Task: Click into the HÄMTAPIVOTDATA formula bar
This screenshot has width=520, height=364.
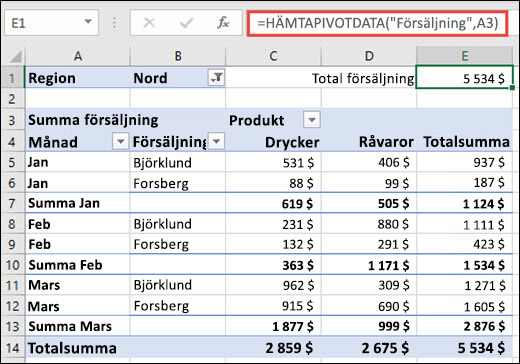Action: (378, 23)
